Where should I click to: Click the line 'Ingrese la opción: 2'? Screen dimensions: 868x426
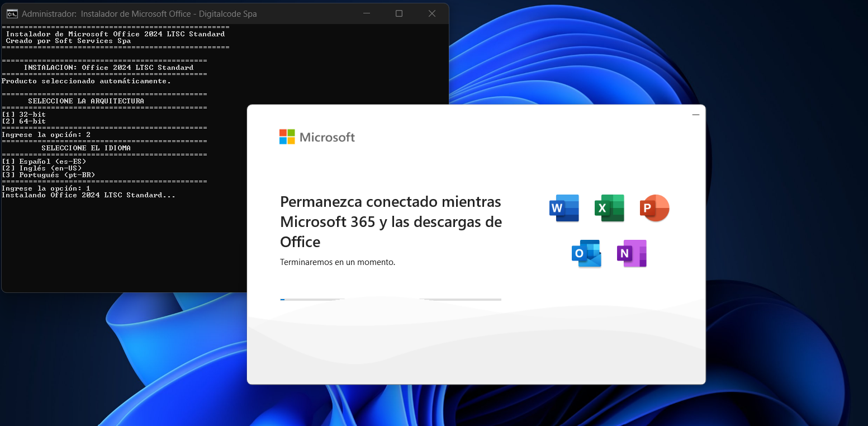pyautogui.click(x=46, y=135)
